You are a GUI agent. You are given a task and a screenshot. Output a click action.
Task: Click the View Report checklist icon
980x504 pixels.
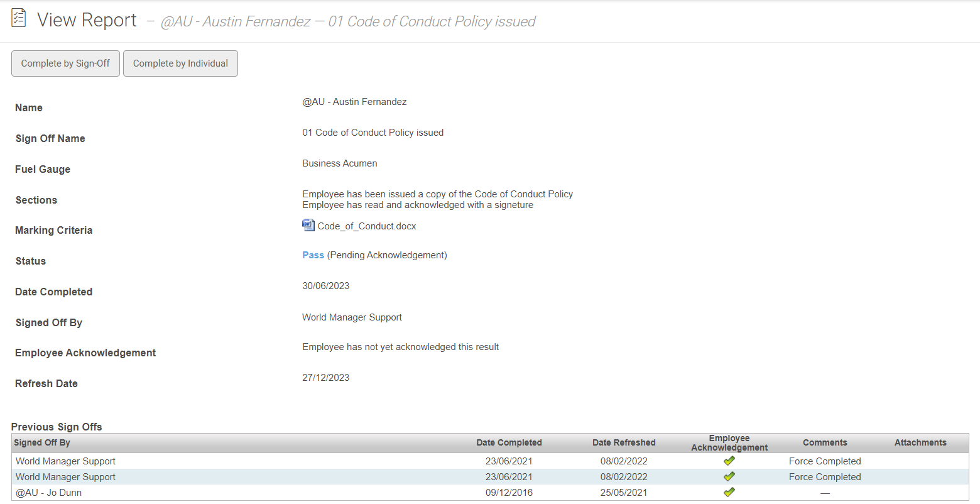[19, 18]
